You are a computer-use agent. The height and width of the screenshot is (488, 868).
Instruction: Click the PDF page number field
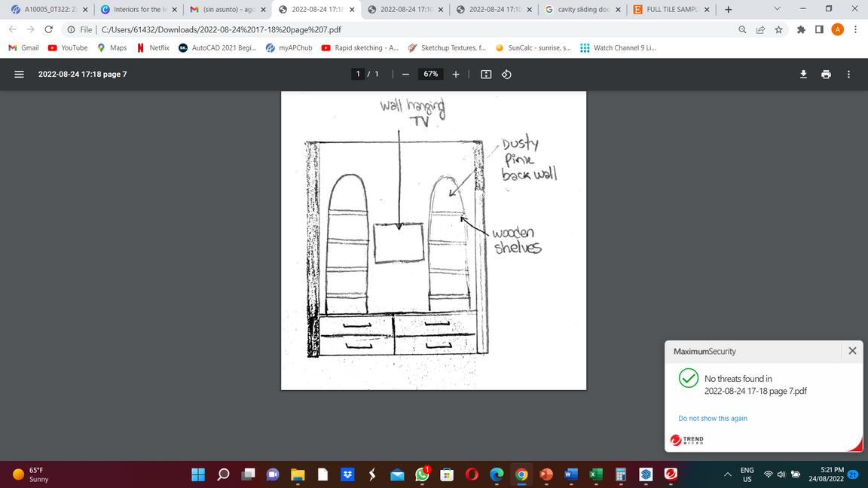click(x=359, y=74)
